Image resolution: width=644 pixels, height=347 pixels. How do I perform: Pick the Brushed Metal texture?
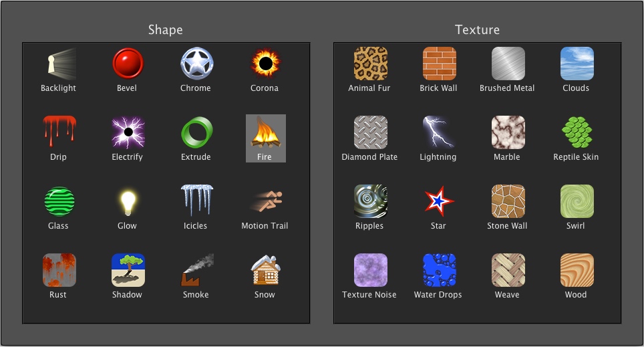508,64
